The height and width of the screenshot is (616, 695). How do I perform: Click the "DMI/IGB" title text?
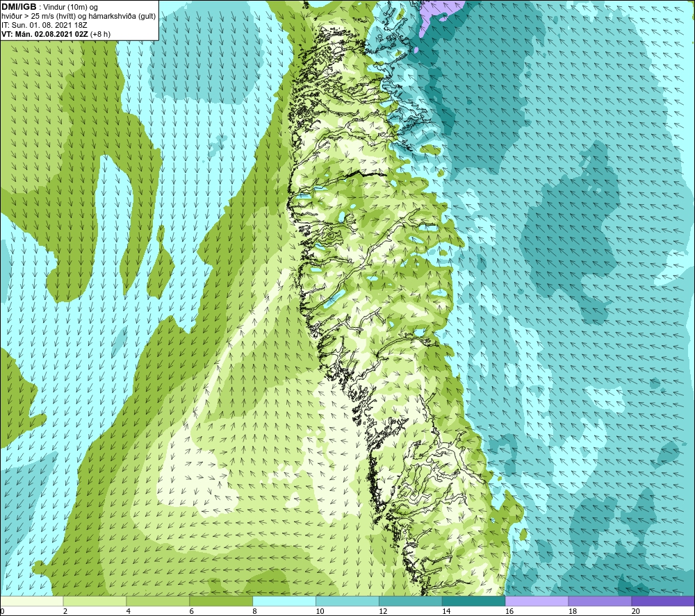[x=19, y=7]
